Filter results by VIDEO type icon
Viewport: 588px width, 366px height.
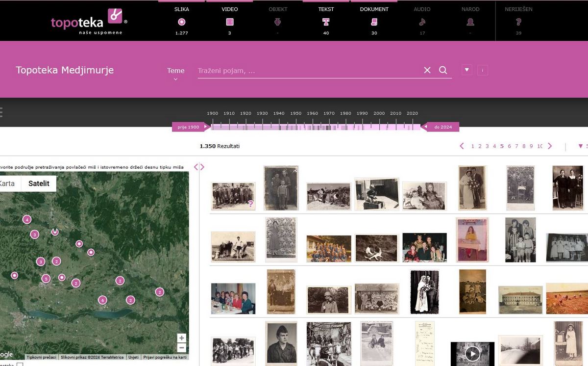229,22
